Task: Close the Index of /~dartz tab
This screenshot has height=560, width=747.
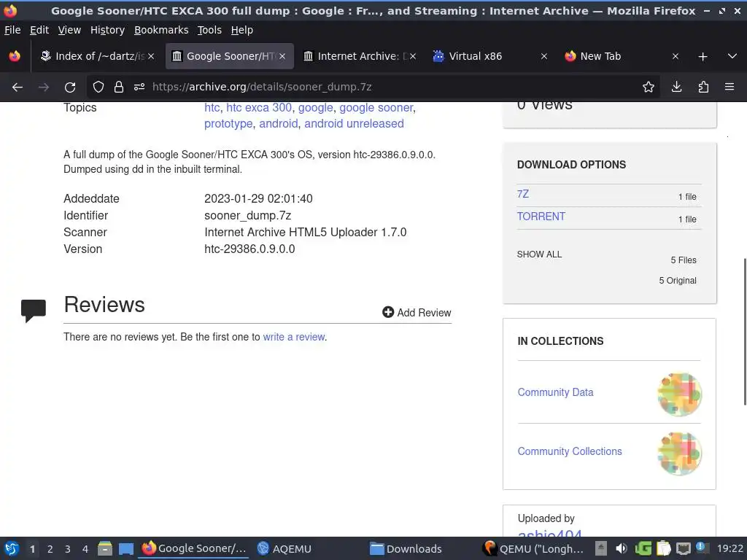Action: [x=151, y=56]
